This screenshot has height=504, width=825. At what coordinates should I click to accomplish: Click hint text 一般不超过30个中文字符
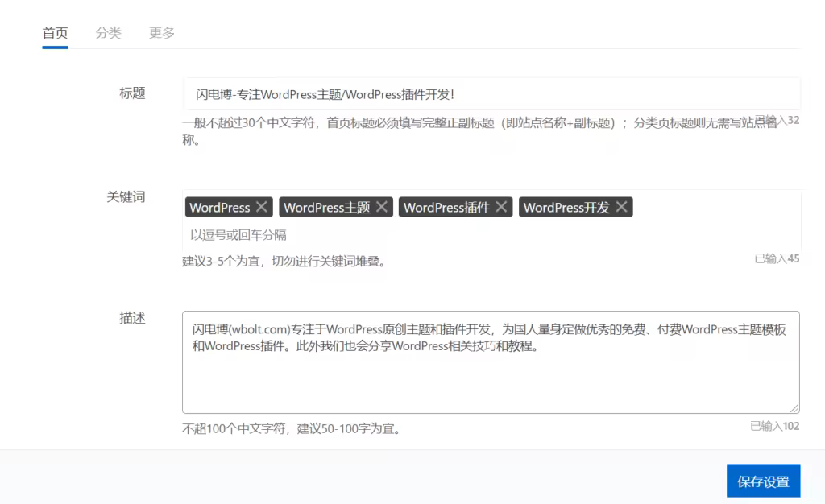point(248,123)
